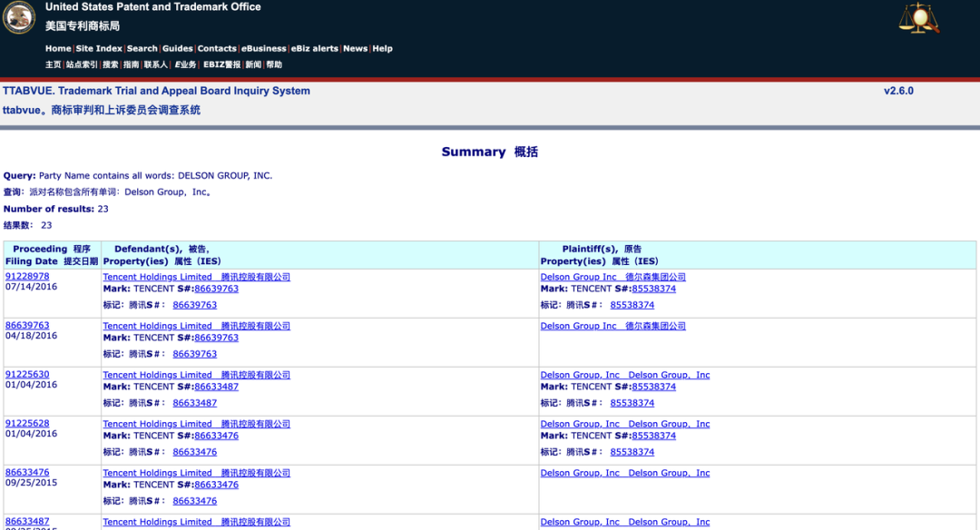Select the Contacts menu item
This screenshot has height=530, width=980.
[x=217, y=48]
